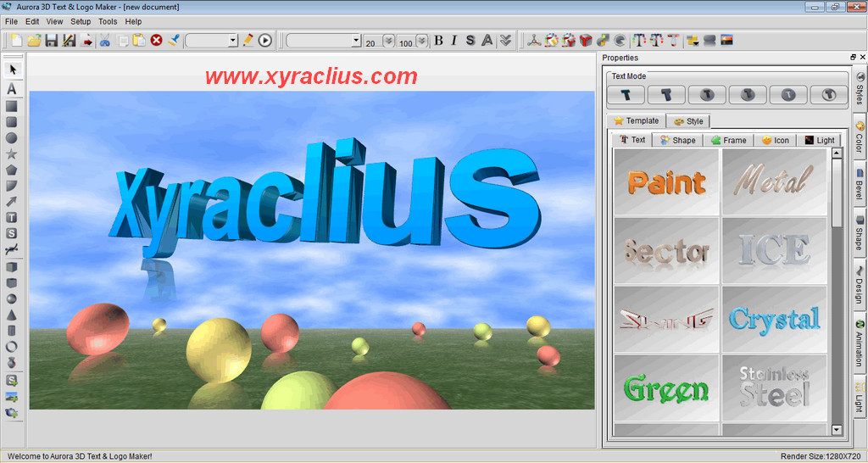
Task: Click the open folder icon
Action: click(34, 41)
